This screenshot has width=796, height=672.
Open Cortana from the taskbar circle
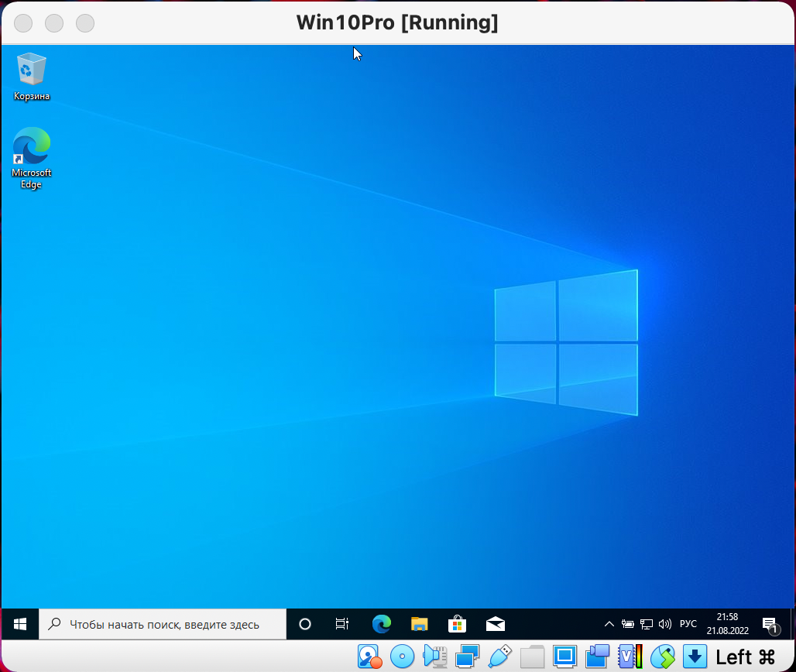click(x=304, y=624)
